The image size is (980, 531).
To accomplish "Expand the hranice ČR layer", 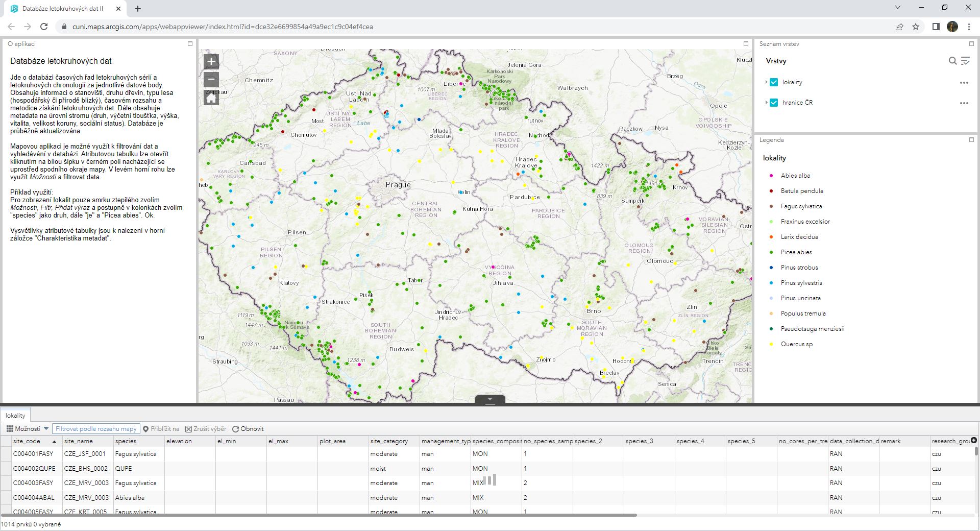I will coord(766,103).
